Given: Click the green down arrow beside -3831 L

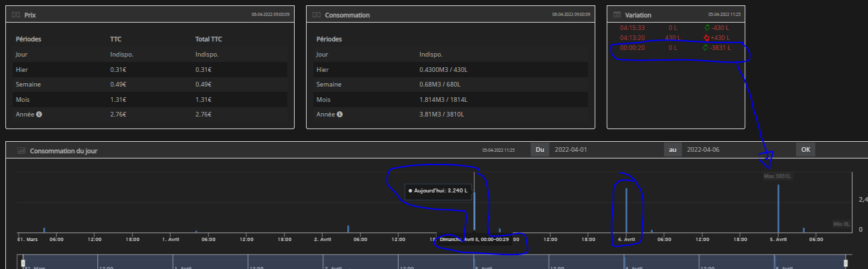Looking at the screenshot, I should (705, 48).
